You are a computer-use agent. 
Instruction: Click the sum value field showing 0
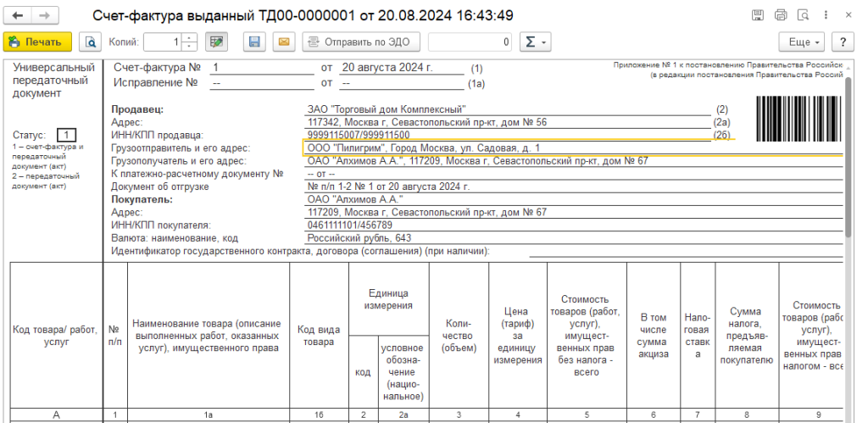click(x=470, y=42)
